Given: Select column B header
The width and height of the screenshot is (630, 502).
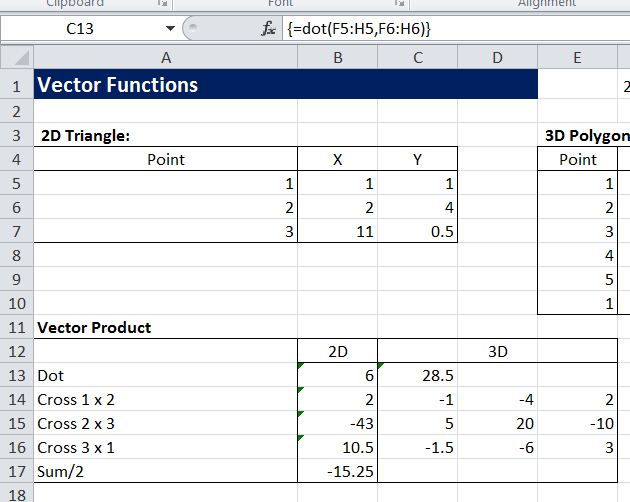Looking at the screenshot, I should pos(337,59).
